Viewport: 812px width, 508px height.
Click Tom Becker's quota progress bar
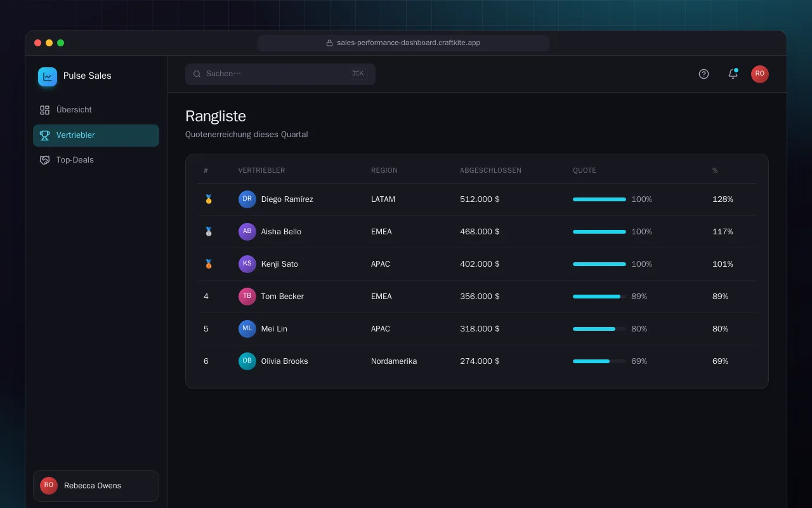[599, 297]
